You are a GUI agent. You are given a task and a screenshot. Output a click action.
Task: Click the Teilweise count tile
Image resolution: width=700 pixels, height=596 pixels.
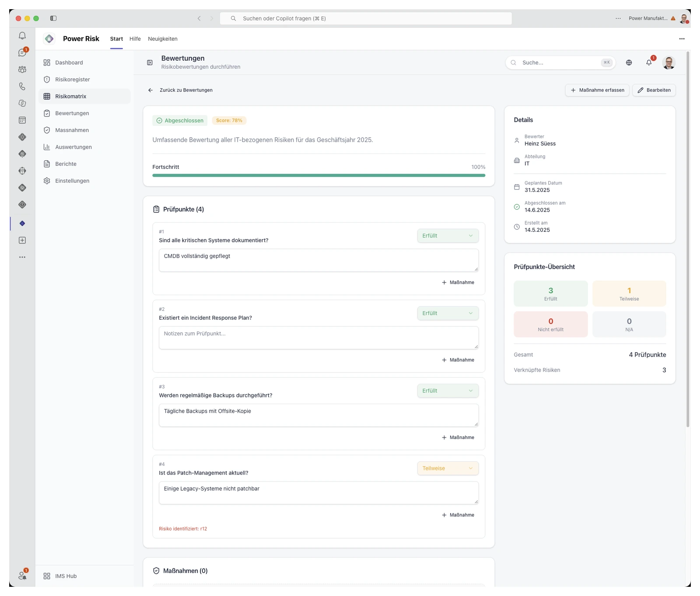click(x=629, y=293)
